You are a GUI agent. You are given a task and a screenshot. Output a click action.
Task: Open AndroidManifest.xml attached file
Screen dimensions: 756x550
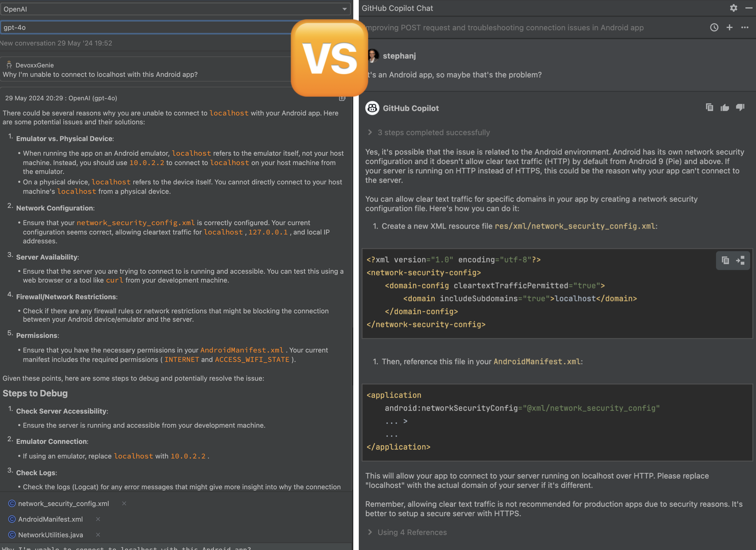[x=50, y=519]
